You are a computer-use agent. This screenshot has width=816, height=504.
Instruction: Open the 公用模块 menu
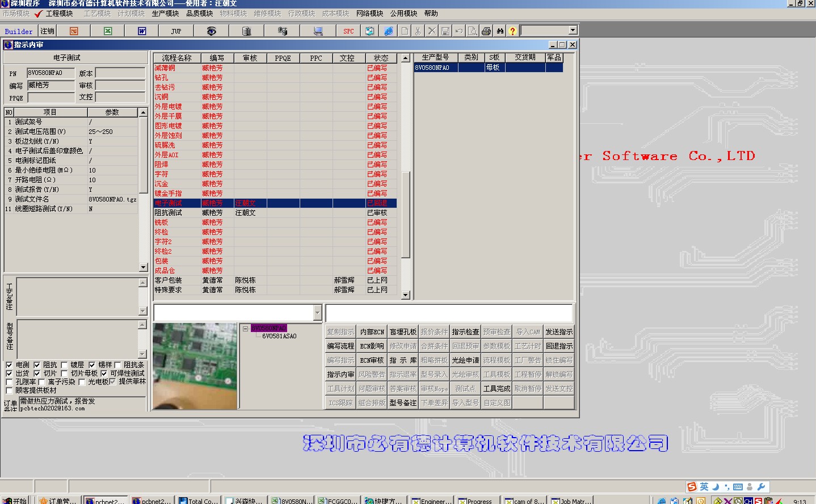403,13
